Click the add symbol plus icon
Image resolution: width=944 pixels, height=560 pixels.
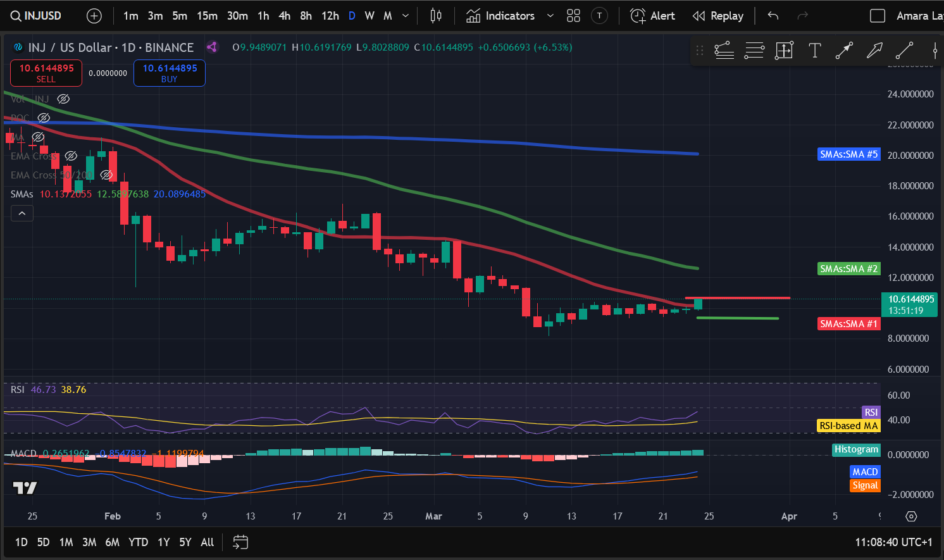click(x=94, y=16)
